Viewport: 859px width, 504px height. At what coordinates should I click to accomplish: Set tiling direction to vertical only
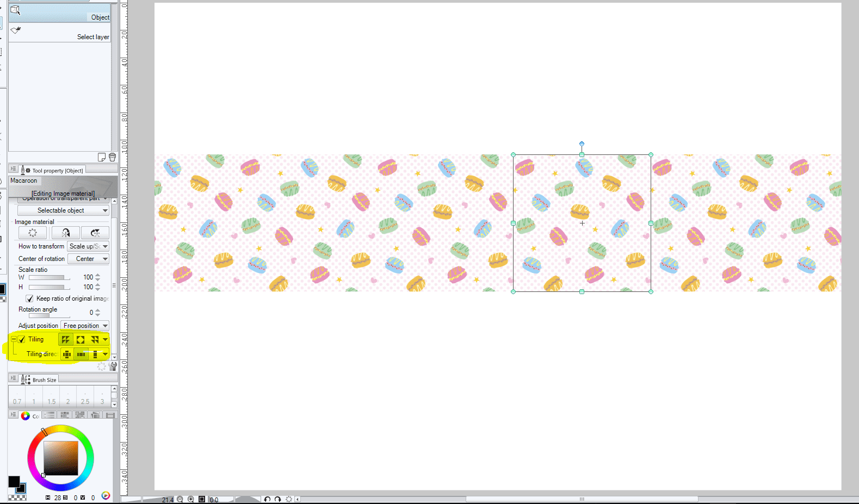point(95,354)
